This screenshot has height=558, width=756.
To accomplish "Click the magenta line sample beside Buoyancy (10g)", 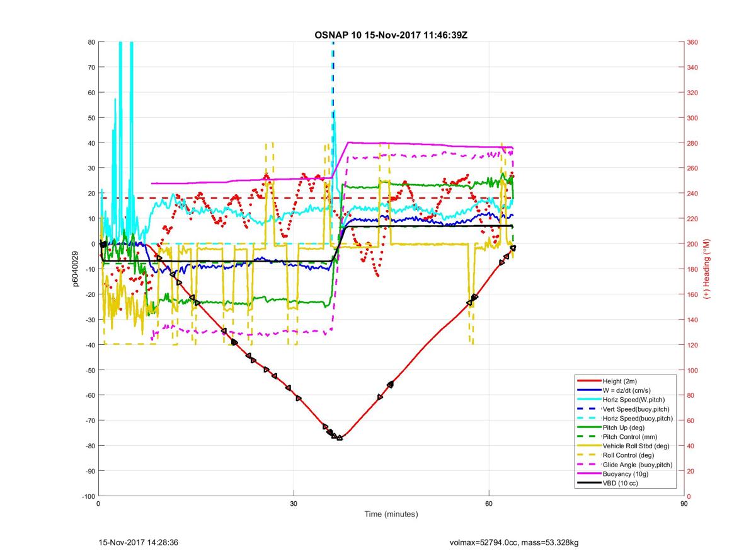I will [588, 474].
